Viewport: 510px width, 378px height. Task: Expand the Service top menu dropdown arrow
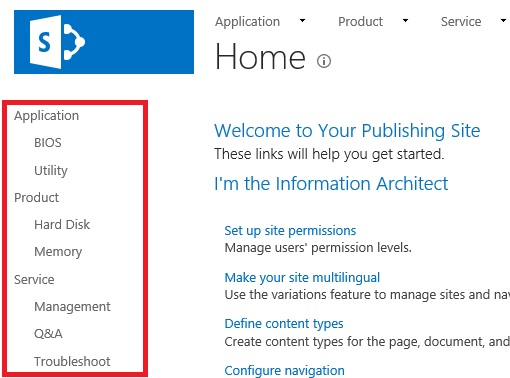point(503,21)
